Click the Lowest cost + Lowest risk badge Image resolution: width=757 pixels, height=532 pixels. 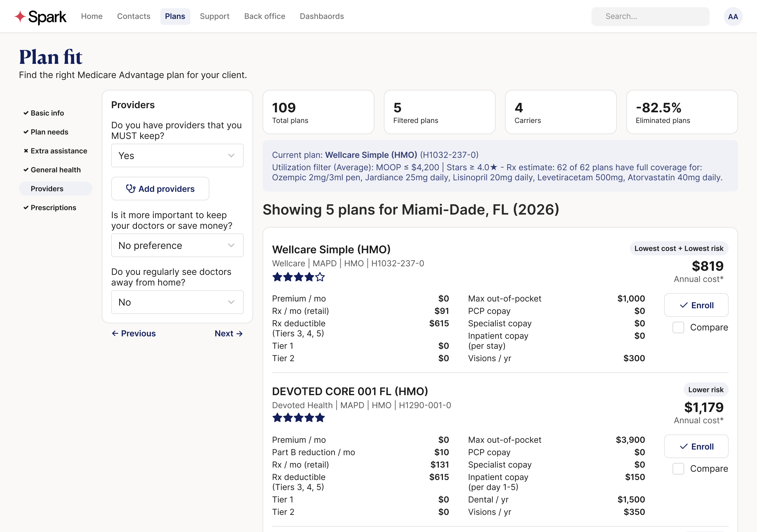[679, 249]
